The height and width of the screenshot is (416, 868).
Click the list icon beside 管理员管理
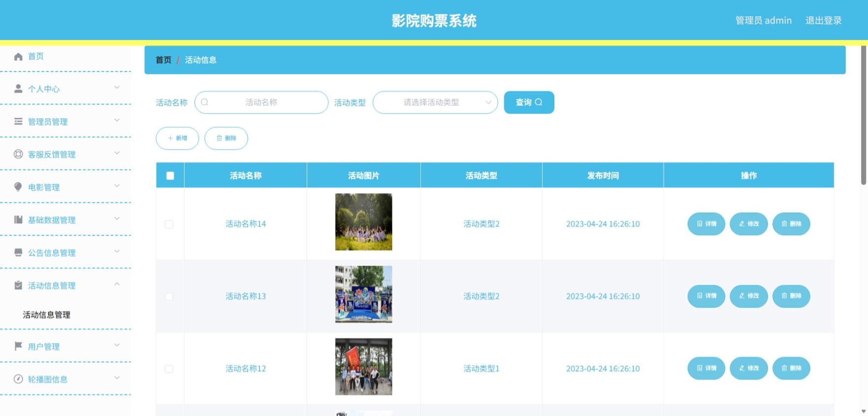coord(18,121)
